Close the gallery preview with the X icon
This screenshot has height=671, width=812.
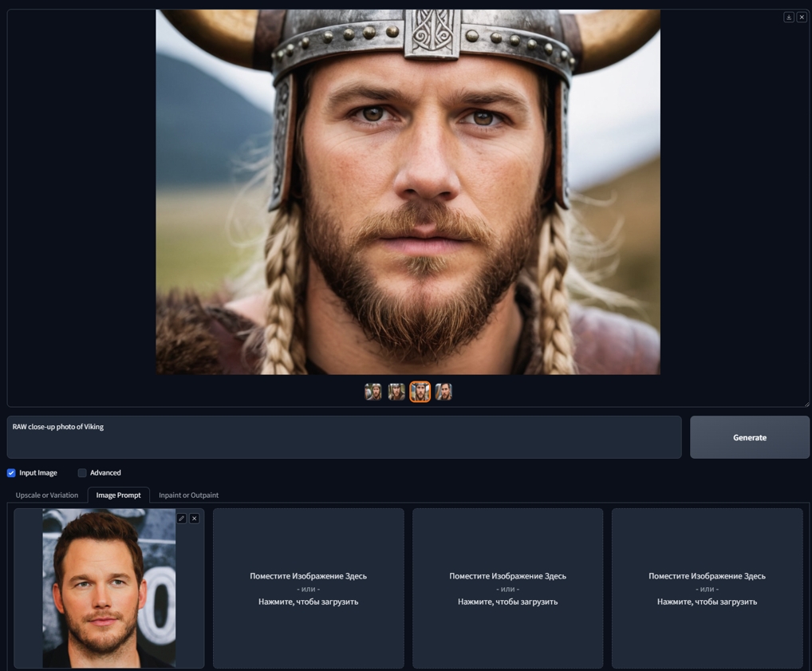[802, 17]
